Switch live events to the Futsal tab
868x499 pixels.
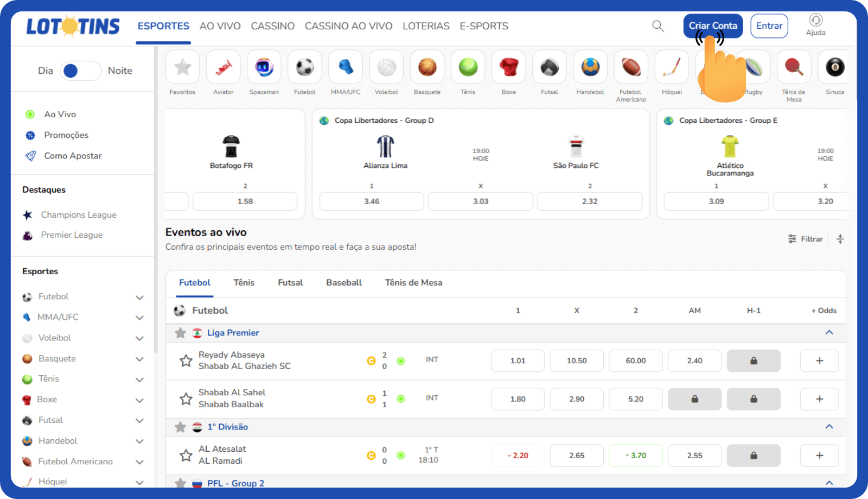click(290, 282)
